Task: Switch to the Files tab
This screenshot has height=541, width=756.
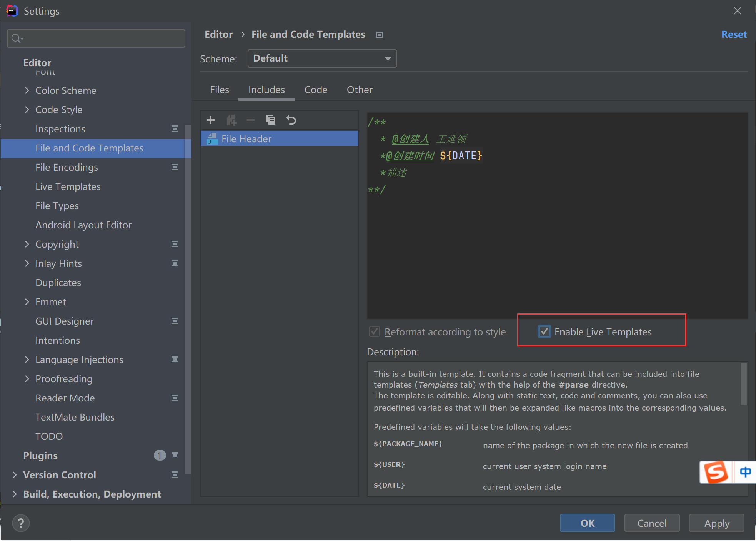Action: pos(220,90)
